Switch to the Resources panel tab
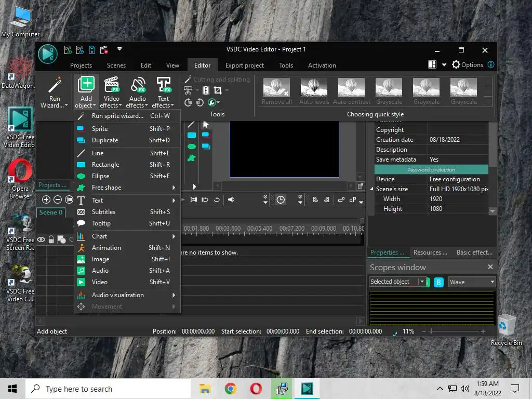The image size is (532, 399). [x=430, y=252]
